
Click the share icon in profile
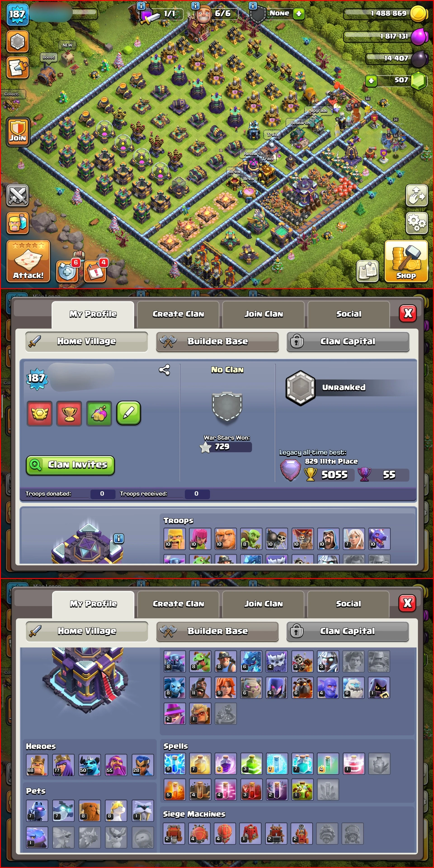point(164,370)
